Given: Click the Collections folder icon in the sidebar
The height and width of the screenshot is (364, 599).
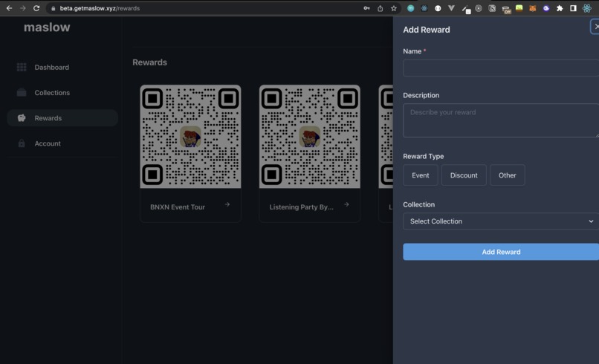Looking at the screenshot, I should 22,92.
